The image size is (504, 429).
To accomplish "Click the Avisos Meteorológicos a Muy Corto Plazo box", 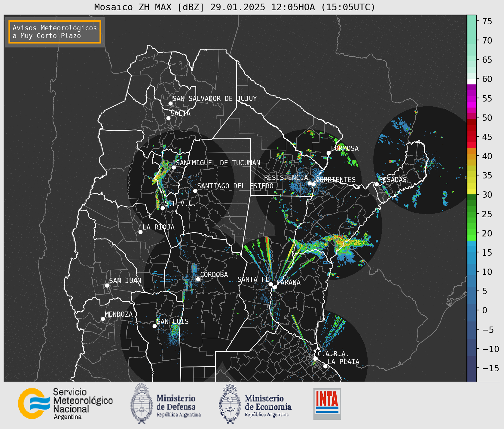I will 55,32.
